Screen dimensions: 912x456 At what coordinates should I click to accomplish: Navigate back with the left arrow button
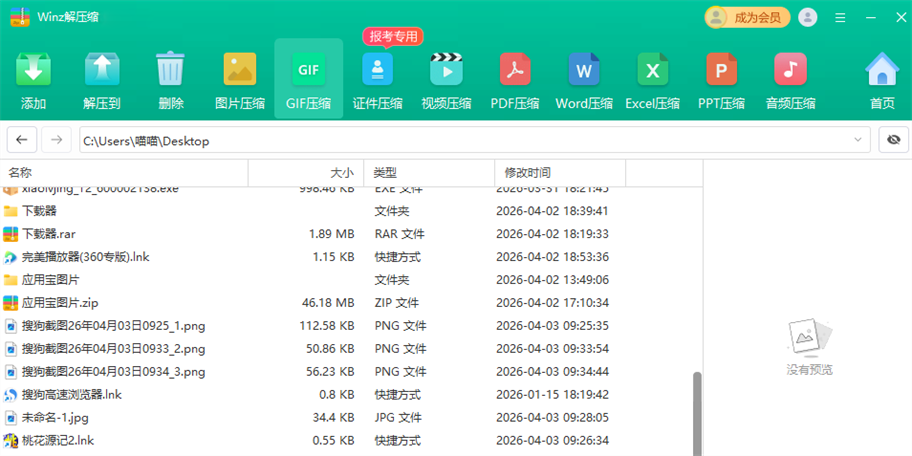(x=22, y=141)
